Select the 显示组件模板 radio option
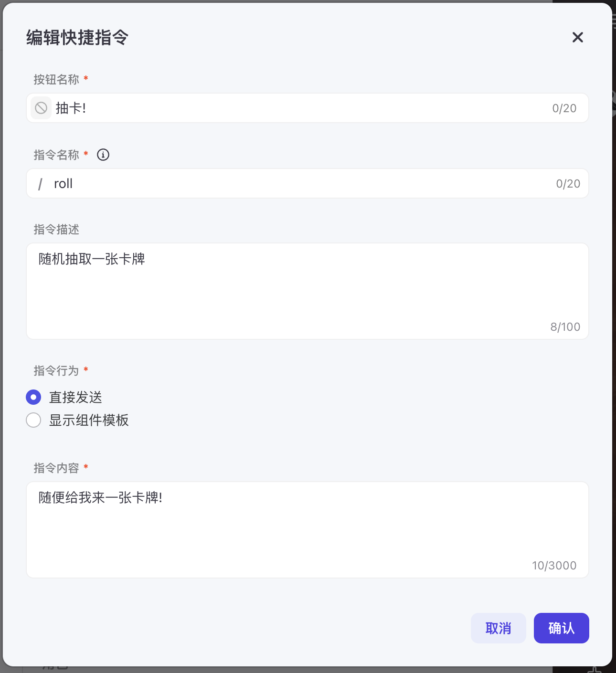The width and height of the screenshot is (616, 673). (33, 420)
